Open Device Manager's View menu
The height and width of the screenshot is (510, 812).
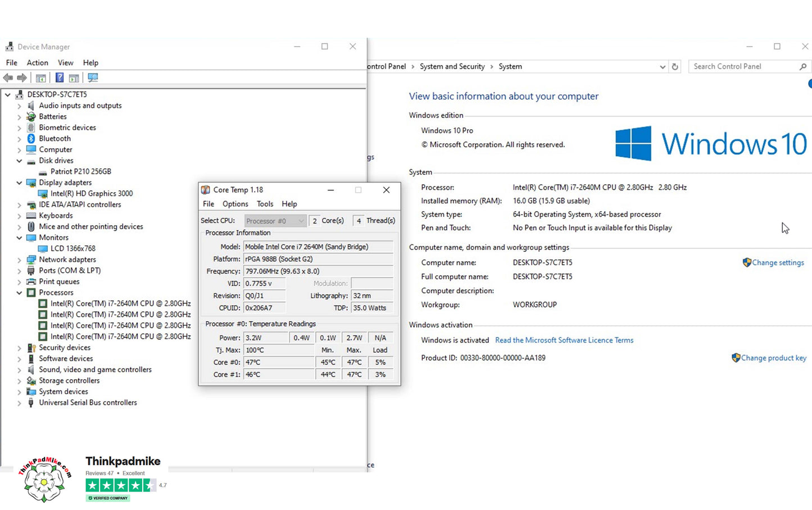click(66, 63)
